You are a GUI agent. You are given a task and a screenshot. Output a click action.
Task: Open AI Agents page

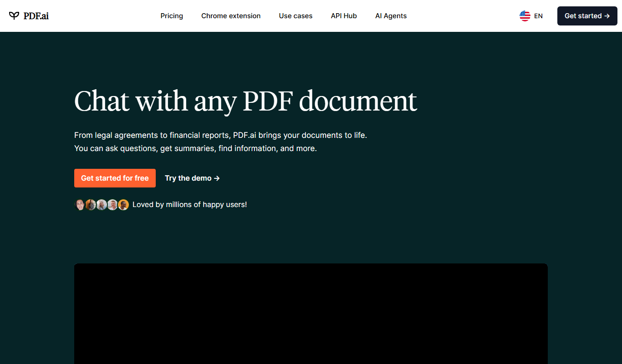tap(391, 16)
